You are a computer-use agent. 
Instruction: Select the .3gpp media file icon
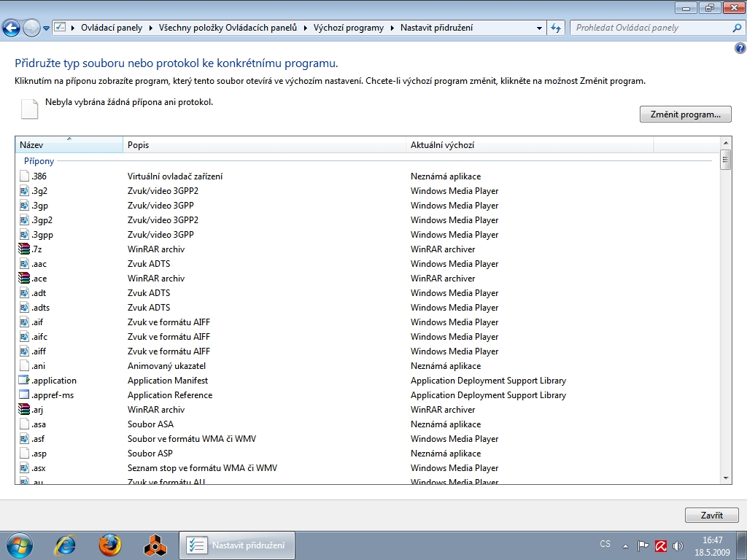point(24,235)
